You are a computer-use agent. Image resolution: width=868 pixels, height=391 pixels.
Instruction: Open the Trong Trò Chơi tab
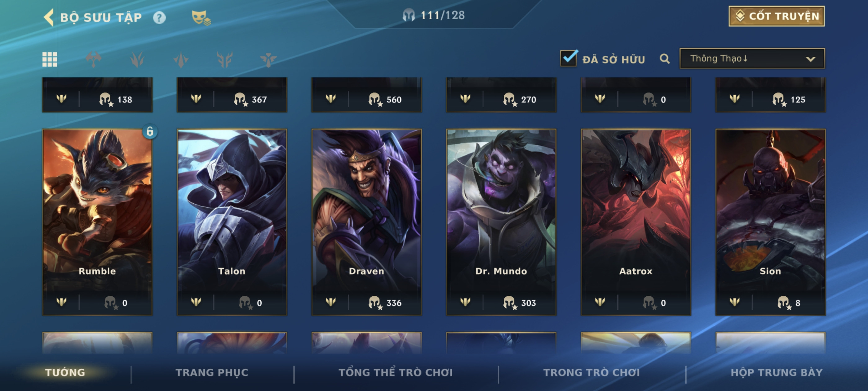pos(591,372)
